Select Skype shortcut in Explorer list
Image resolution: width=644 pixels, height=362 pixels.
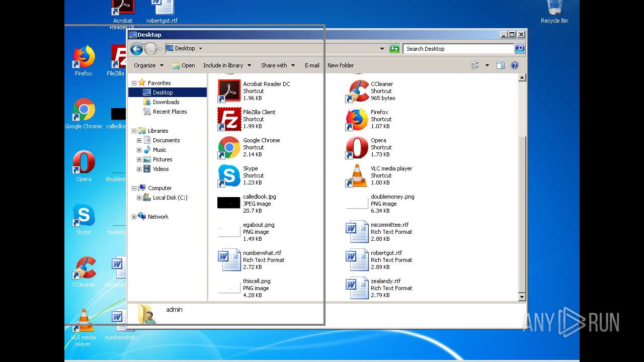point(229,175)
